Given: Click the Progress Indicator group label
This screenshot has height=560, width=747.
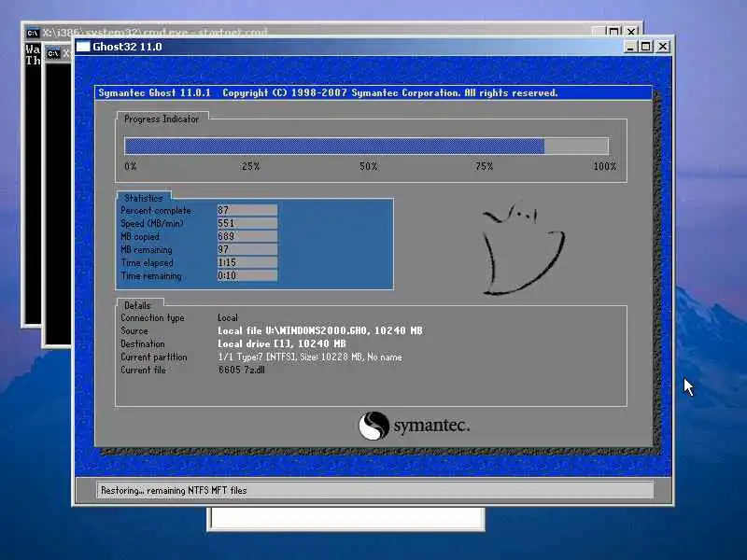Looking at the screenshot, I should (x=162, y=119).
